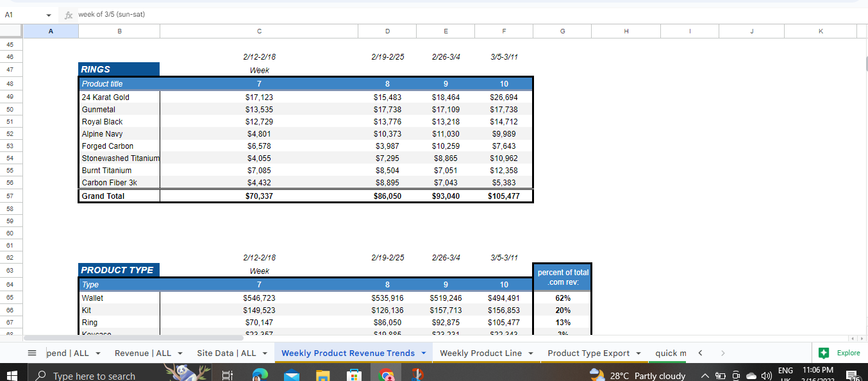Open Task View in the taskbar
The height and width of the screenshot is (381, 868).
tap(227, 375)
